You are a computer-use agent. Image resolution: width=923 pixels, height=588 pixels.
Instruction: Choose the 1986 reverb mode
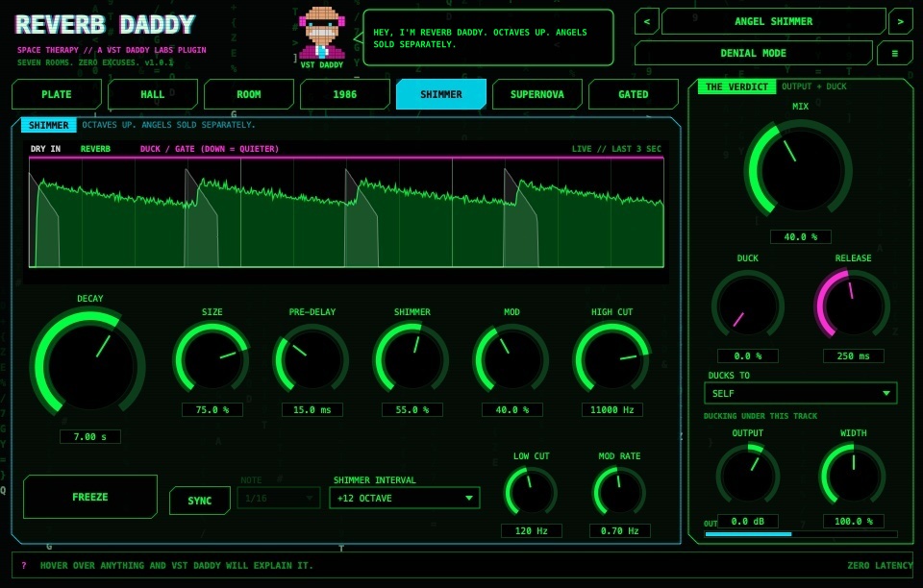[x=345, y=94]
